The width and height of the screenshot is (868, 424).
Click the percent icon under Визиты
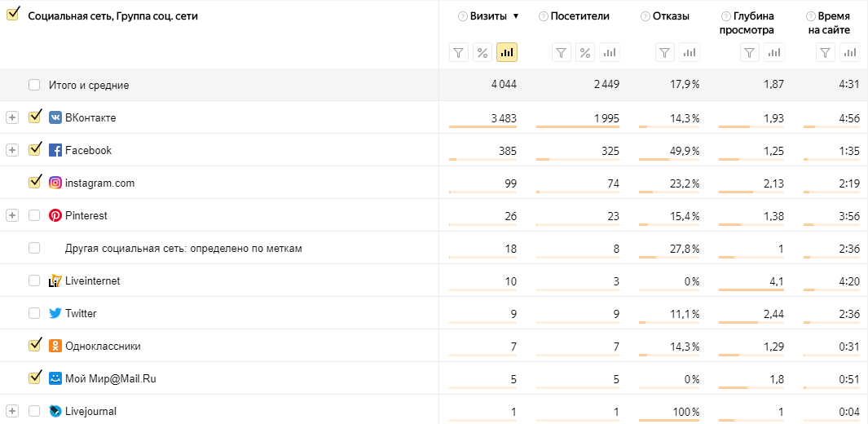(x=482, y=53)
